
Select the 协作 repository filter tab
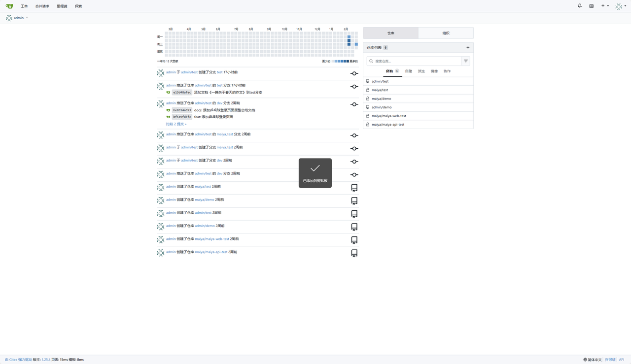tap(447, 71)
